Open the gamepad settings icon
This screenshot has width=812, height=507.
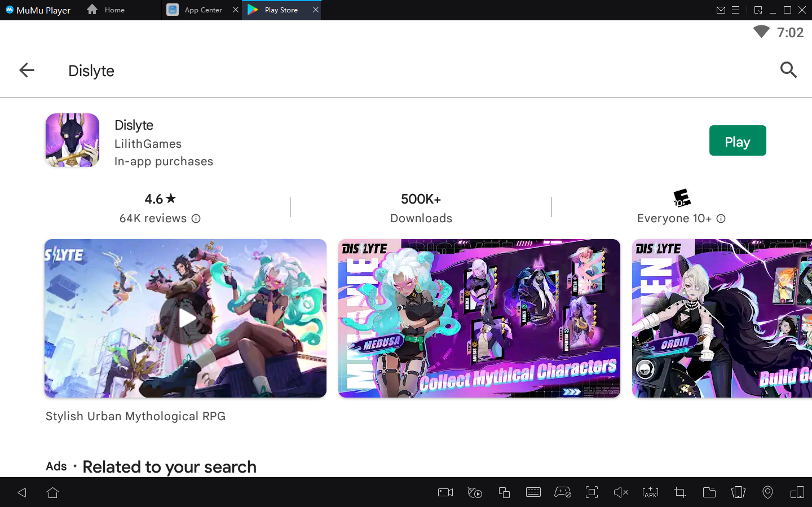tap(563, 492)
